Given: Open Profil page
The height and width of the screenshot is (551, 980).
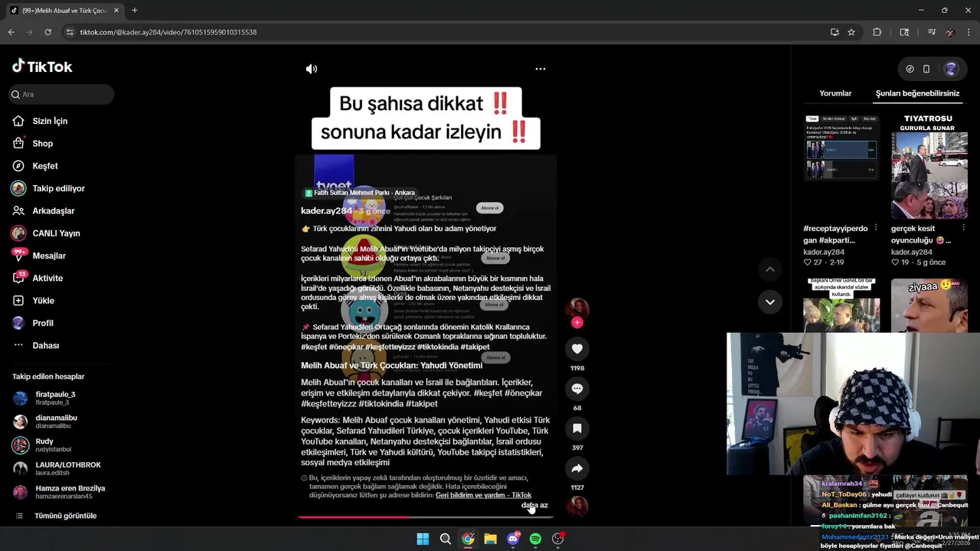Looking at the screenshot, I should pos(42,323).
